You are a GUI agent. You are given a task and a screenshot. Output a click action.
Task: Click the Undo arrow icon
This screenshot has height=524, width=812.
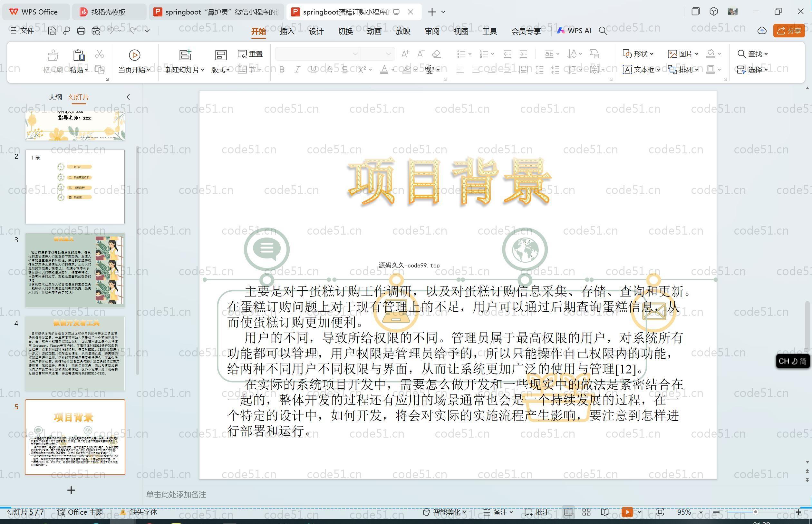[111, 31]
